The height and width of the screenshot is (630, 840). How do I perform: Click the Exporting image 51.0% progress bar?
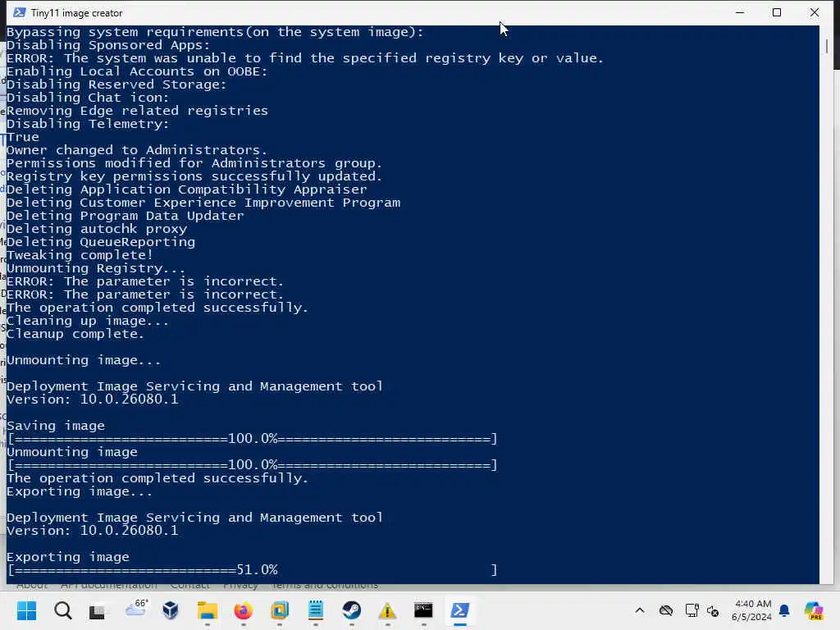click(x=253, y=569)
